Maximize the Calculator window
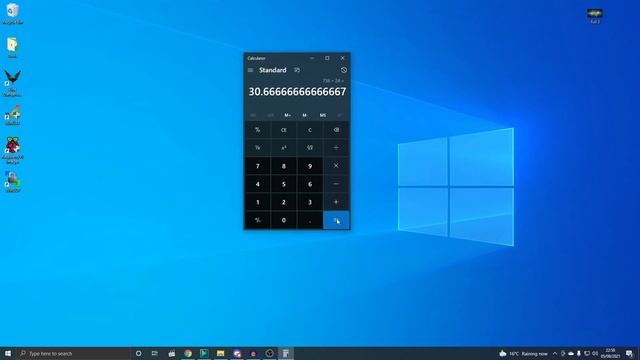This screenshot has height=360, width=640. 327,58
